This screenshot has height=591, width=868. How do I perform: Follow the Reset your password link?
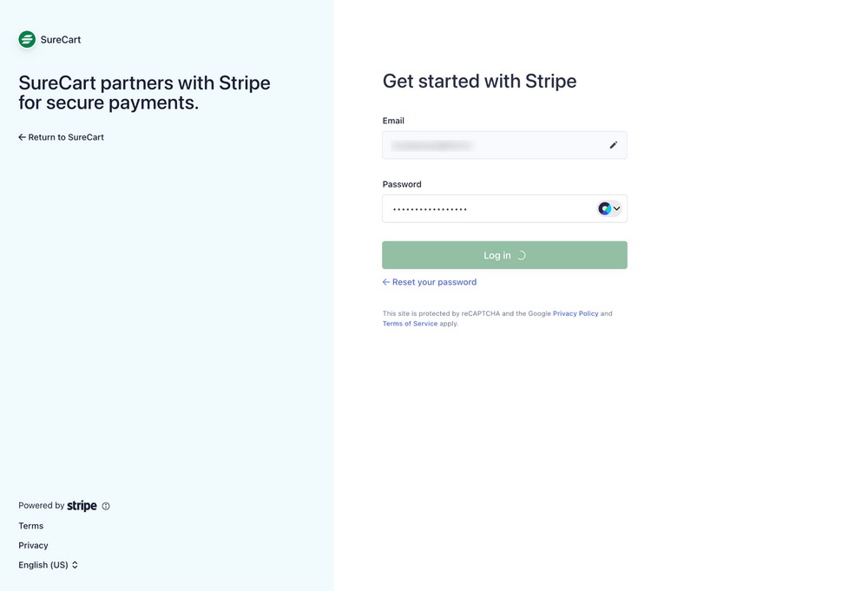[x=433, y=281]
